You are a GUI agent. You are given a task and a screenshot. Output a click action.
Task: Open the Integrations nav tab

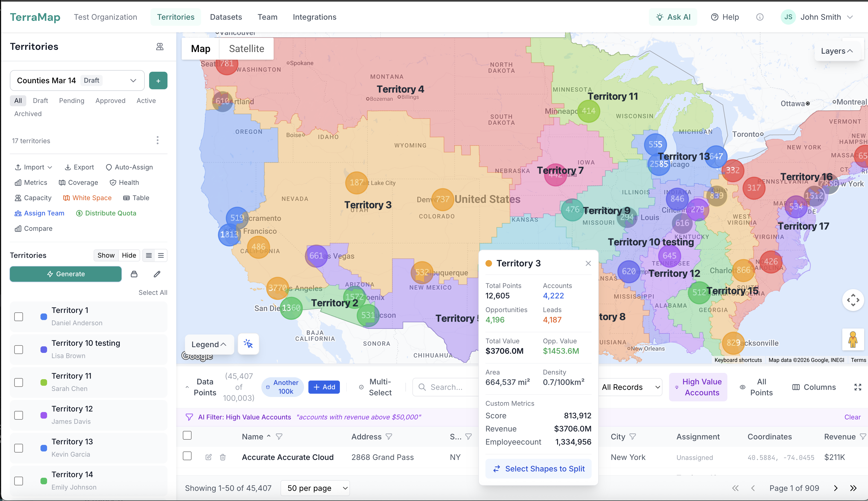pos(314,17)
